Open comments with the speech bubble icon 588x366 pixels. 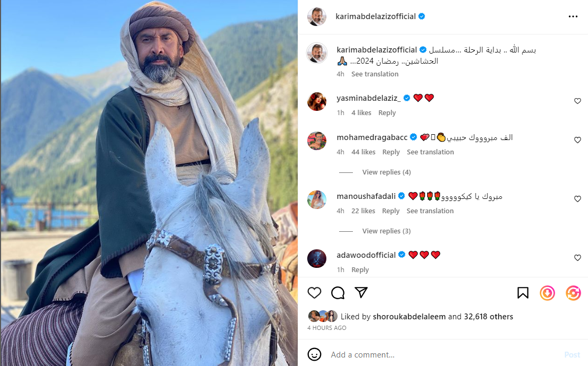[x=338, y=293]
